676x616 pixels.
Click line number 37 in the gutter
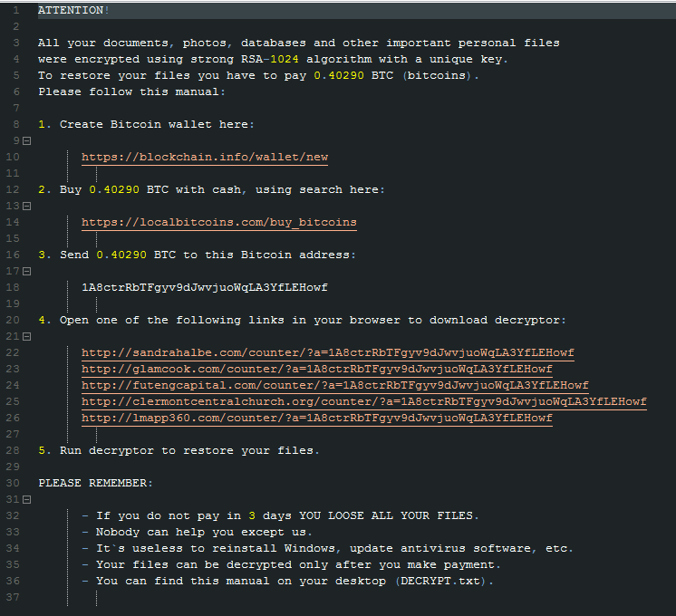click(13, 598)
